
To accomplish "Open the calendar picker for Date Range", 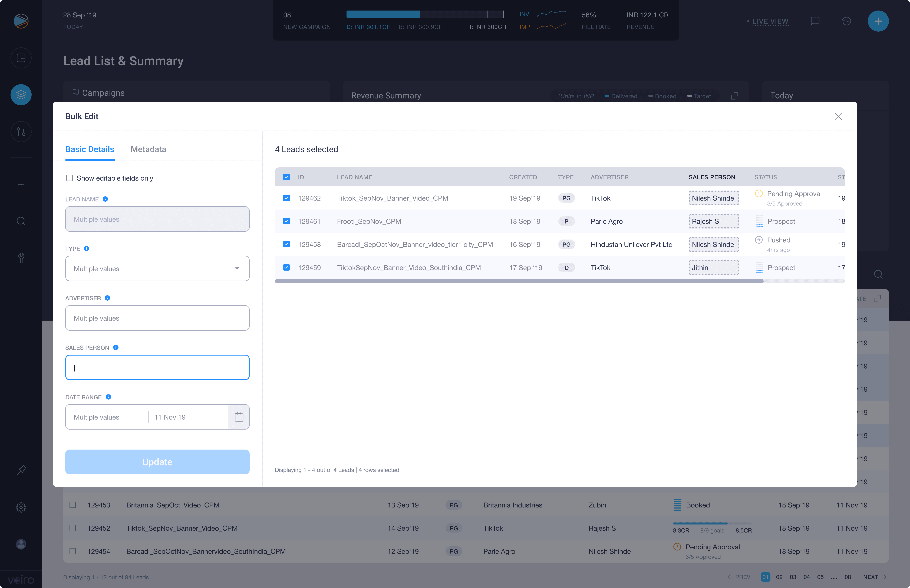I will 239,417.
